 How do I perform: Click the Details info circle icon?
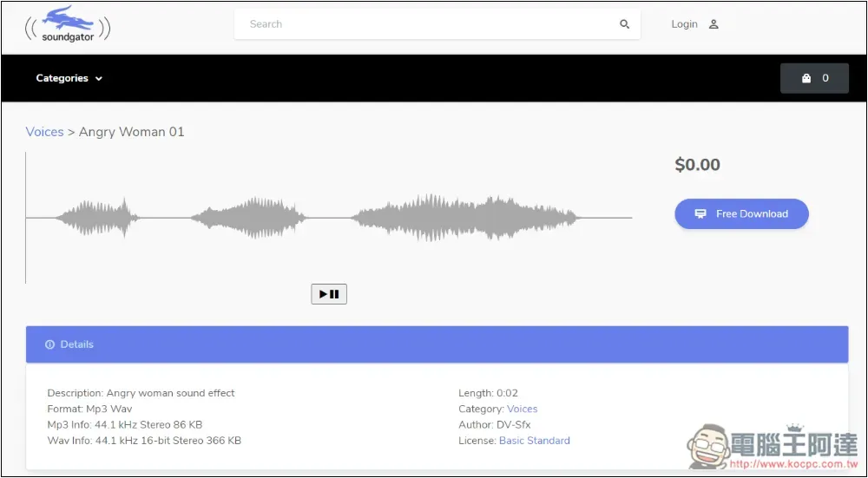(49, 344)
